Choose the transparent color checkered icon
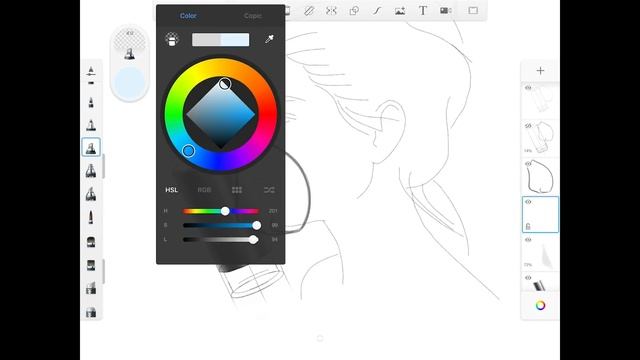The width and height of the screenshot is (640, 360). [172, 39]
